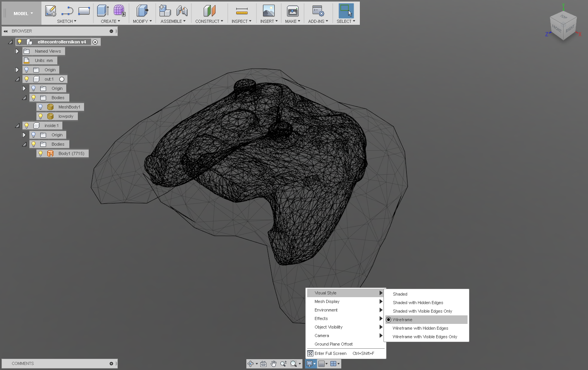Screen dimensions: 588x370
Task: Click the Insert image icon
Action: [268, 10]
